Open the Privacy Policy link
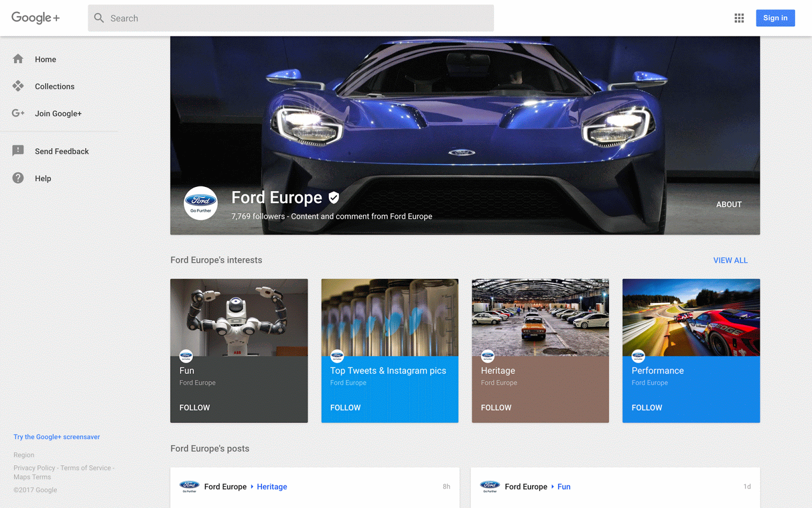 pos(35,468)
